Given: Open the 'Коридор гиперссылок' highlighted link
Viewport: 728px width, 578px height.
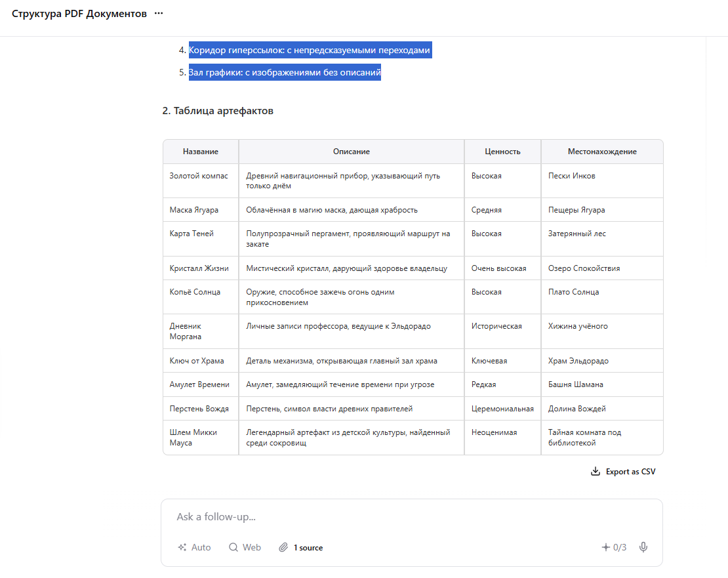Looking at the screenshot, I should (x=310, y=49).
